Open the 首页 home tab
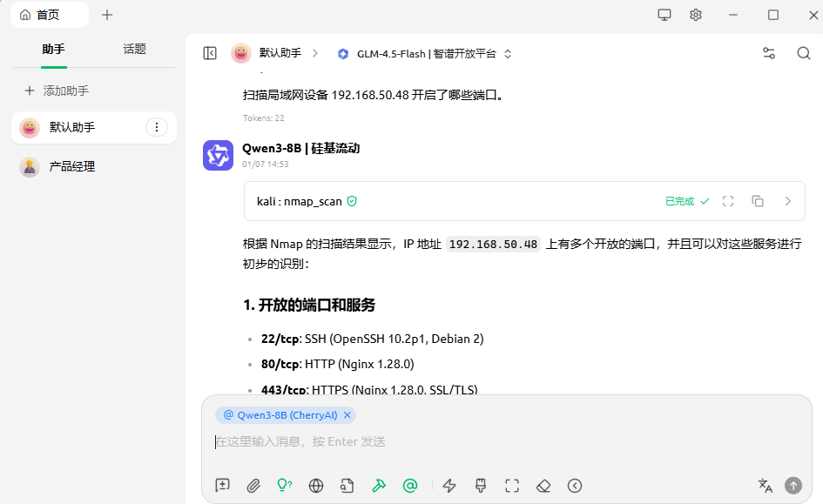Image resolution: width=823 pixels, height=504 pixels. pos(50,15)
